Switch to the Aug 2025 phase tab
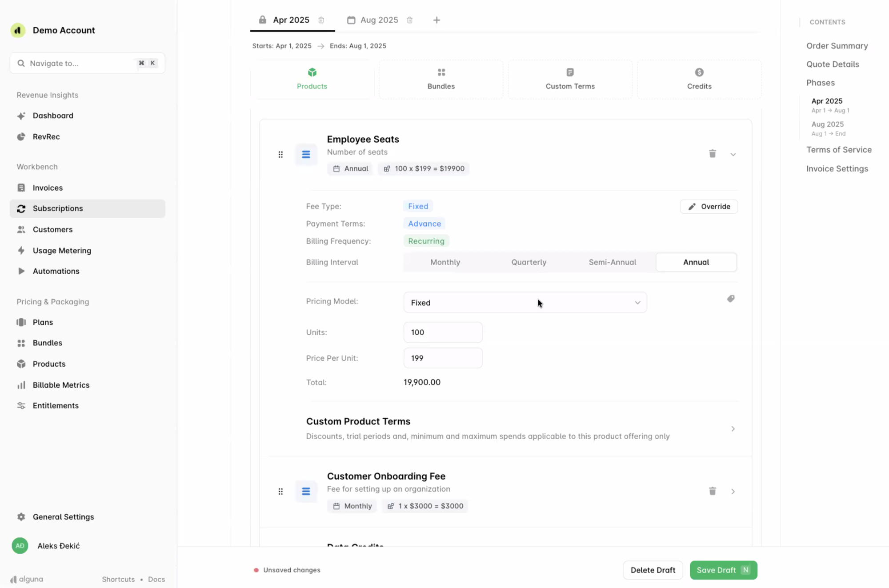 [379, 20]
